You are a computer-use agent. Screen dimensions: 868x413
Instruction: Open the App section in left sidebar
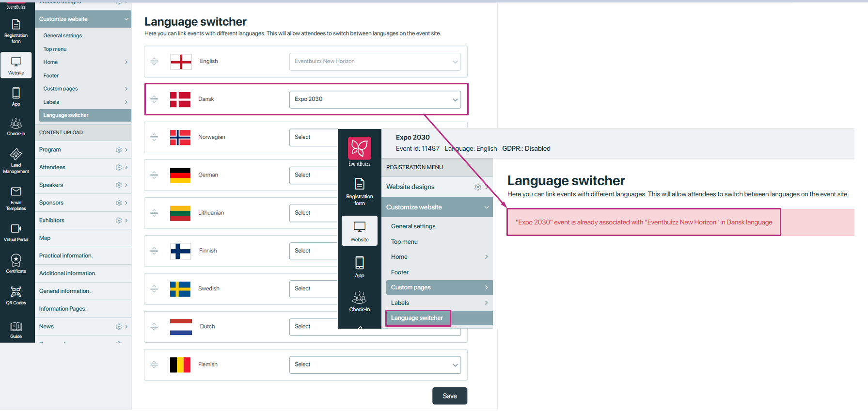pyautogui.click(x=16, y=96)
